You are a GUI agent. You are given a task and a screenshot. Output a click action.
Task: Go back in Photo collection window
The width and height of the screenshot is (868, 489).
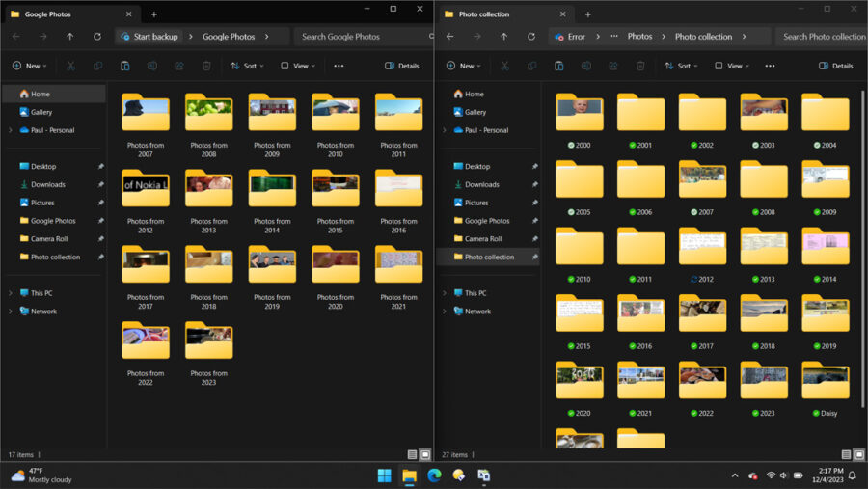coord(450,37)
